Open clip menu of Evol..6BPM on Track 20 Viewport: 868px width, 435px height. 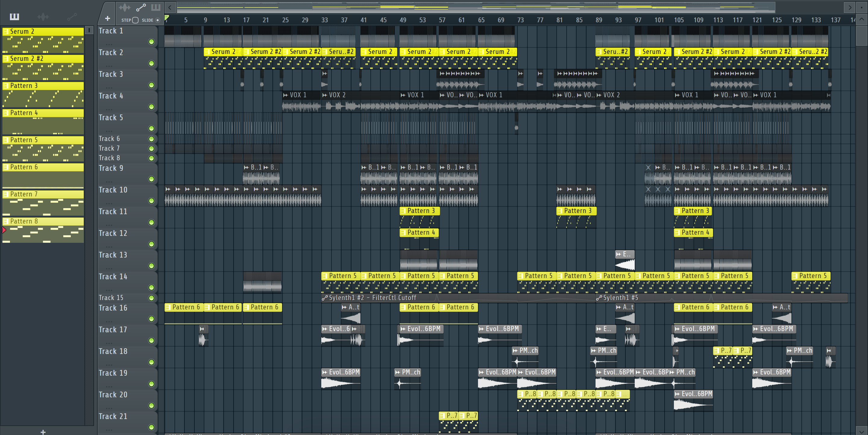677,394
